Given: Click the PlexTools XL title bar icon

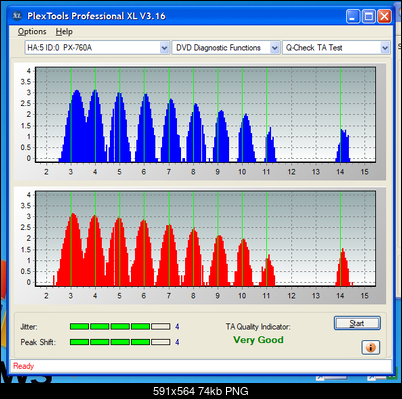Looking at the screenshot, I should point(17,16).
